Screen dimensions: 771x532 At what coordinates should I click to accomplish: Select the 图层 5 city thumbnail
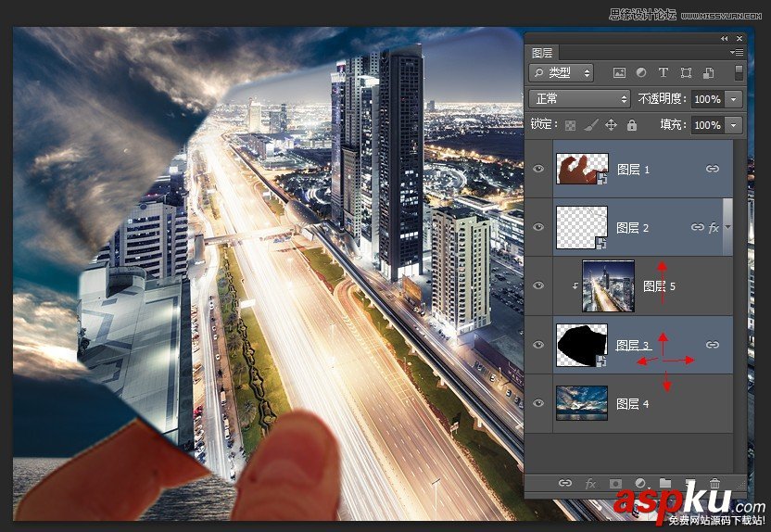pos(608,285)
